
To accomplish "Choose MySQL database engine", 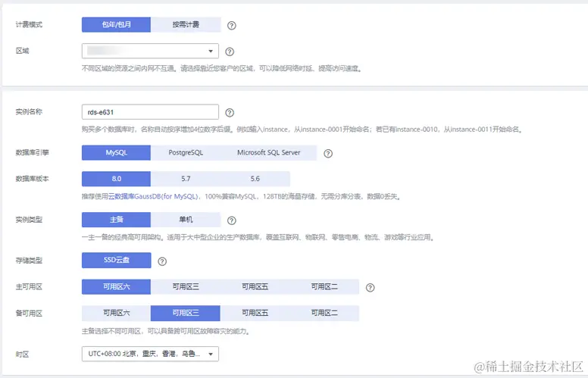I will (116, 152).
